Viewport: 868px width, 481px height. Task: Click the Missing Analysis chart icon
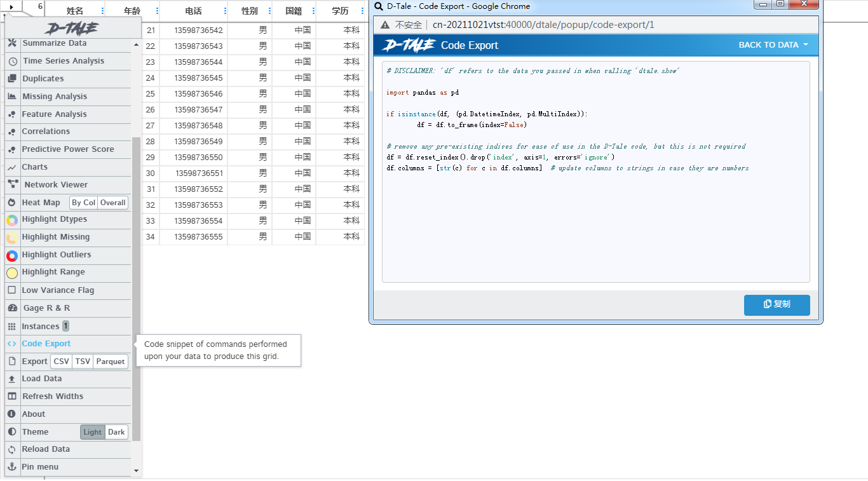click(x=12, y=97)
